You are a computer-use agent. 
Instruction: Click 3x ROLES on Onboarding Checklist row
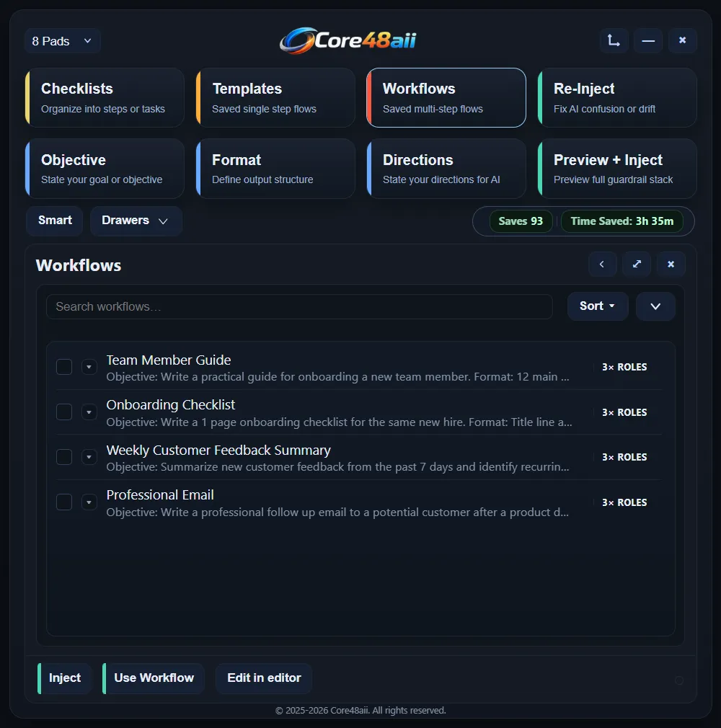coord(624,412)
